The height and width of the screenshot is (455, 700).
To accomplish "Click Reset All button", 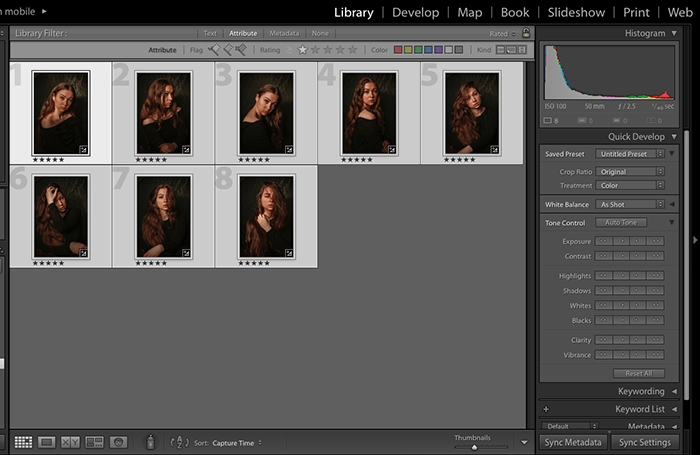I will 638,373.
